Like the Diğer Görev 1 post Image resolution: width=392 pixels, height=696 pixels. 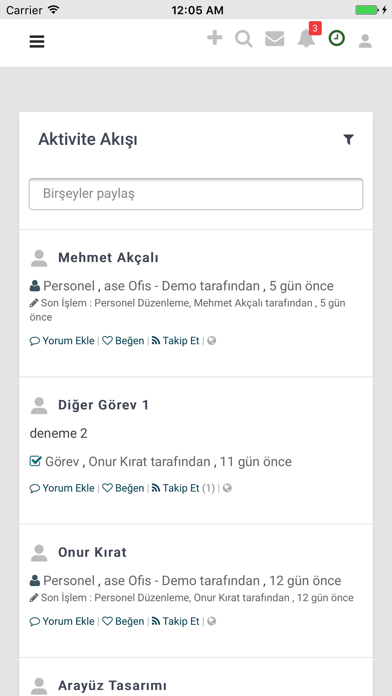pos(123,488)
